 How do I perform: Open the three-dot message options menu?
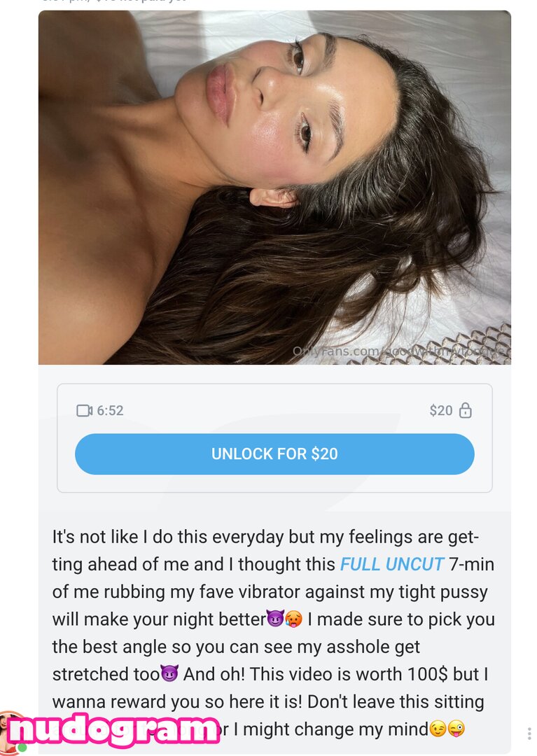point(529,734)
